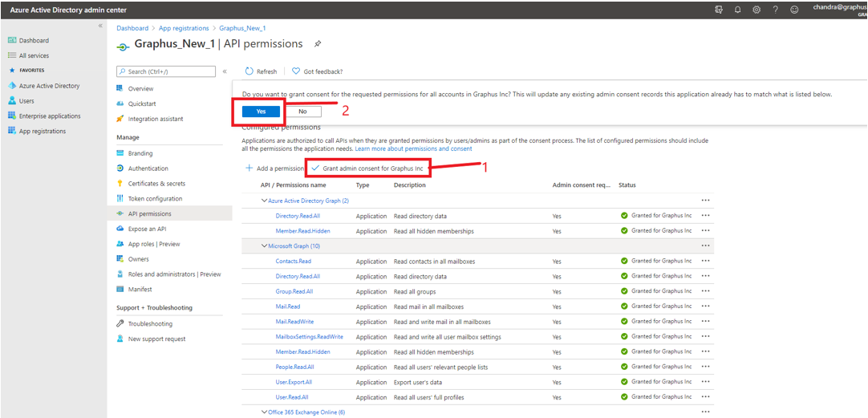Click the Refresh toolbar button
Viewport: 868px width, 418px height.
261,71
